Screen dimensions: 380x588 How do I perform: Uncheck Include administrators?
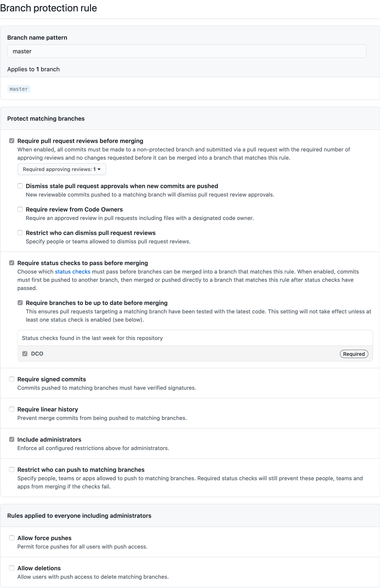(12, 439)
